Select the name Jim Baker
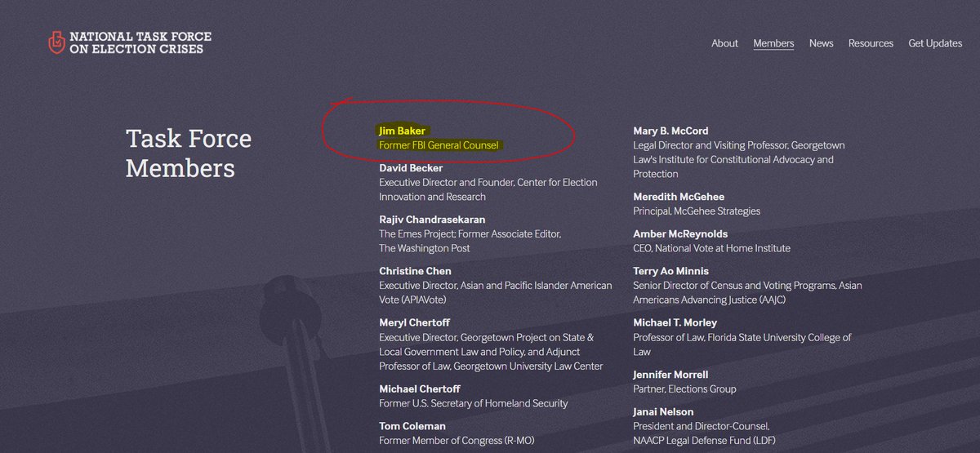Image resolution: width=980 pixels, height=453 pixels. (403, 131)
